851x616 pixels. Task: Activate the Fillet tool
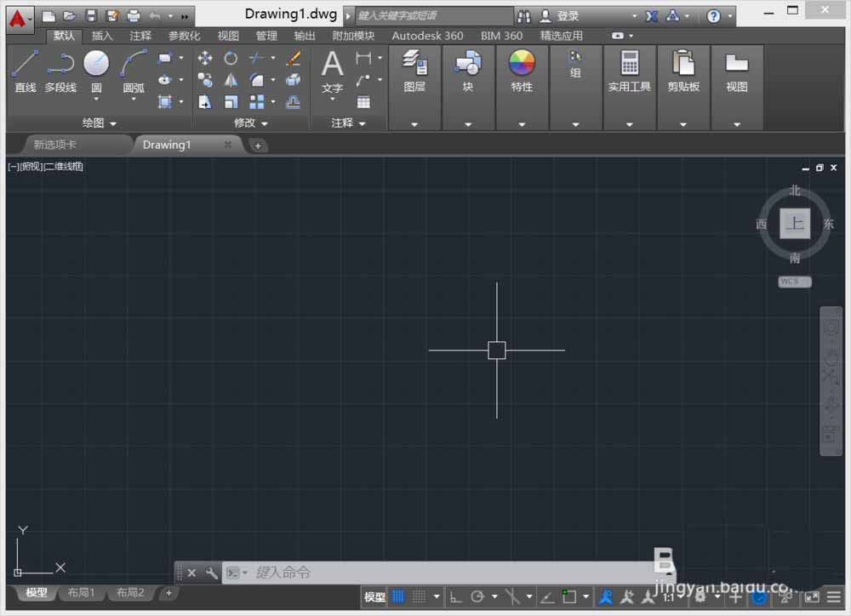257,80
